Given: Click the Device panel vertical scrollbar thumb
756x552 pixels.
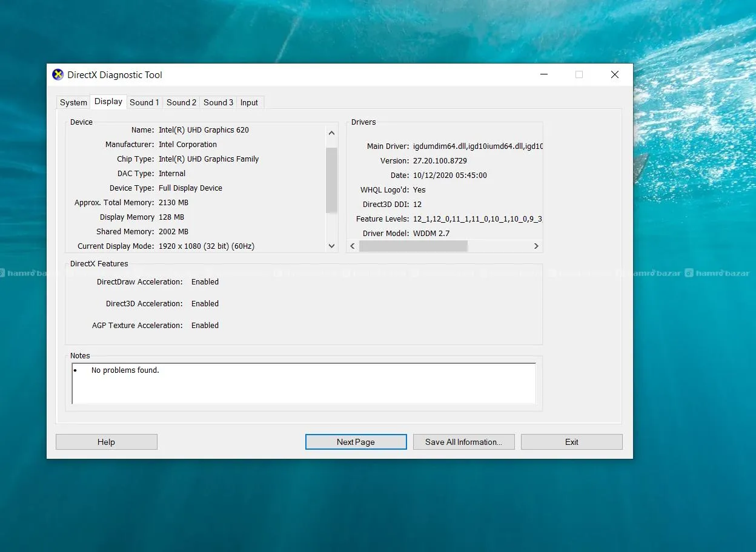Looking at the screenshot, I should pyautogui.click(x=331, y=180).
